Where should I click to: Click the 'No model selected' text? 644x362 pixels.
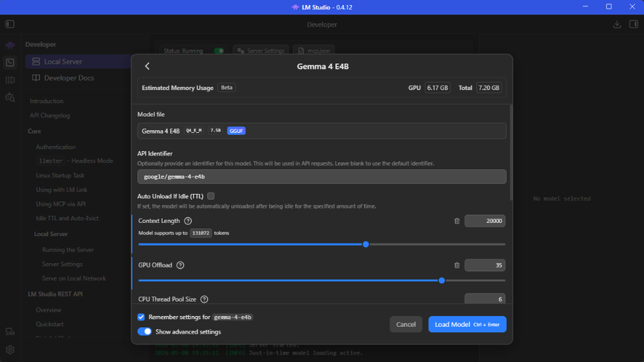[562, 199]
